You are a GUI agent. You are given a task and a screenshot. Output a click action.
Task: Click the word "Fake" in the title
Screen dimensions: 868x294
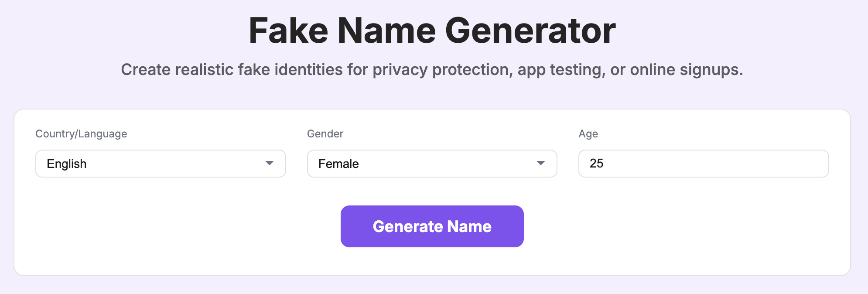pyautogui.click(x=288, y=31)
